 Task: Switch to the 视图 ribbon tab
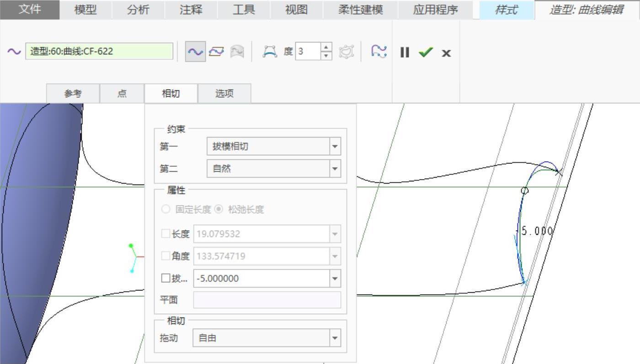(x=296, y=10)
